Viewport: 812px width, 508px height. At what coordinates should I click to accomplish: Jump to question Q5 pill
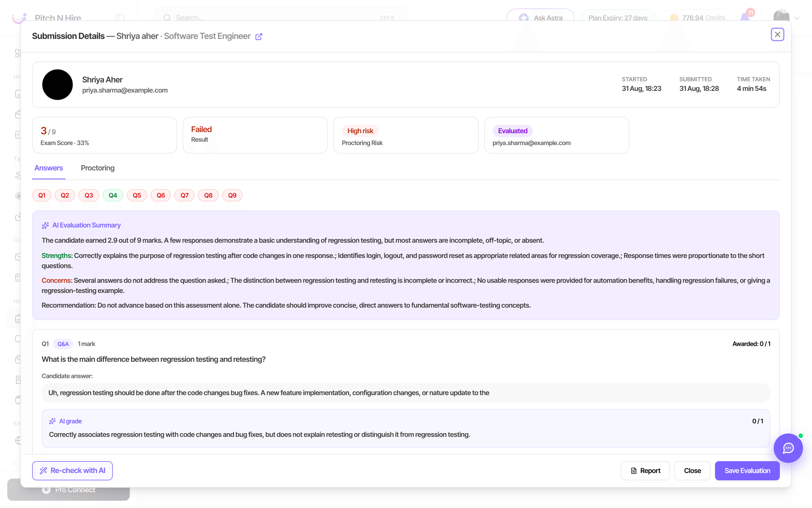click(137, 195)
